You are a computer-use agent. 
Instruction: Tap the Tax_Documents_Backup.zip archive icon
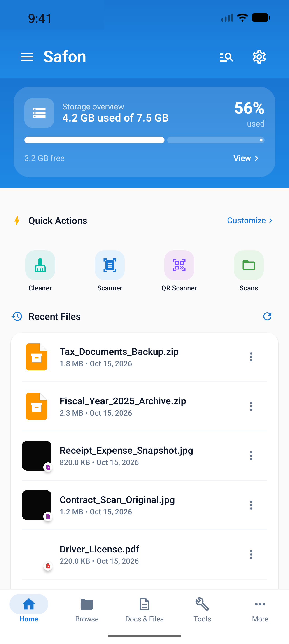37,357
